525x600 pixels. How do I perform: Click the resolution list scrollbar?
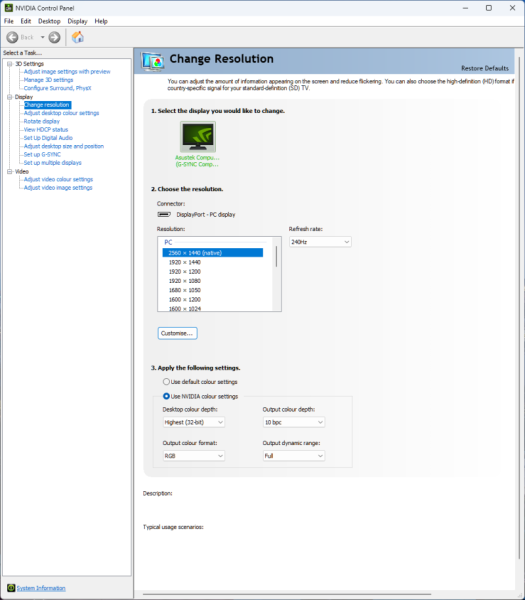pyautogui.click(x=276, y=274)
